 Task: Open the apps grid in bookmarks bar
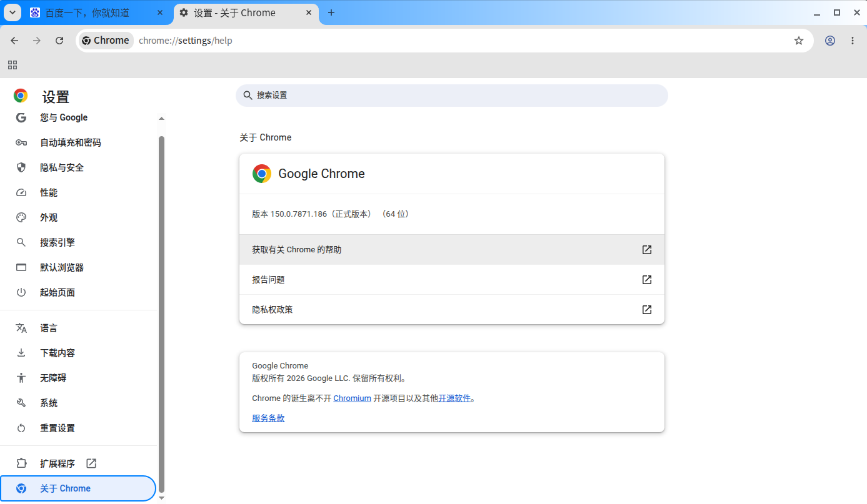13,65
